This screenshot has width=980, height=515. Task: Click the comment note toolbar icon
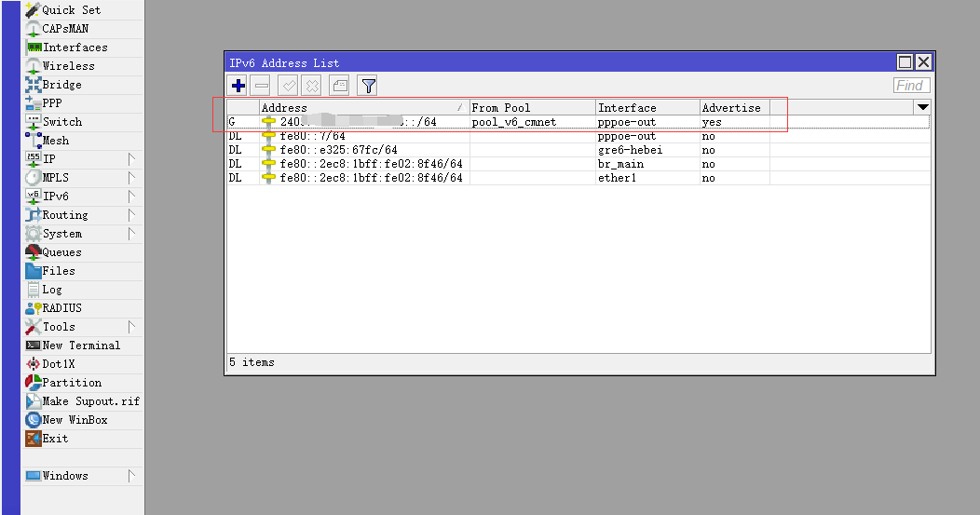pyautogui.click(x=339, y=86)
